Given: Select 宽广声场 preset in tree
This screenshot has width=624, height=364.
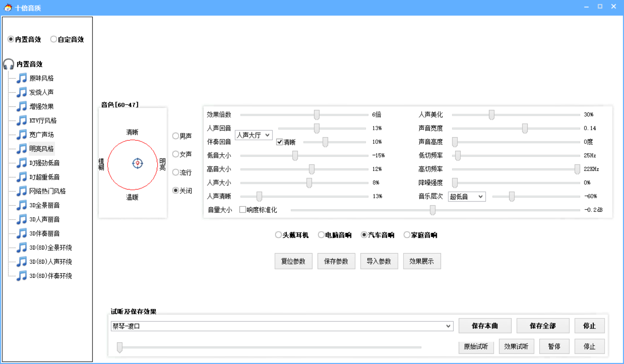Looking at the screenshot, I should point(42,135).
